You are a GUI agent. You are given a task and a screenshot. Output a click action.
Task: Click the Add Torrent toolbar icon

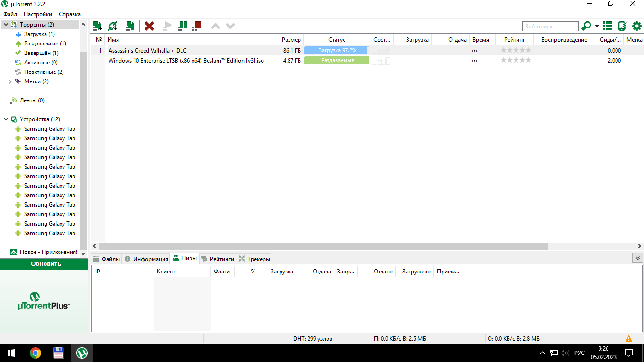tap(98, 26)
